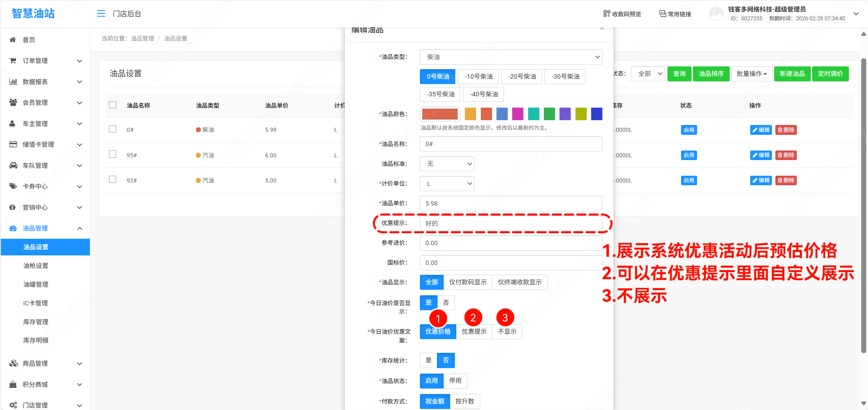Click the green new oil product button

[x=792, y=74]
